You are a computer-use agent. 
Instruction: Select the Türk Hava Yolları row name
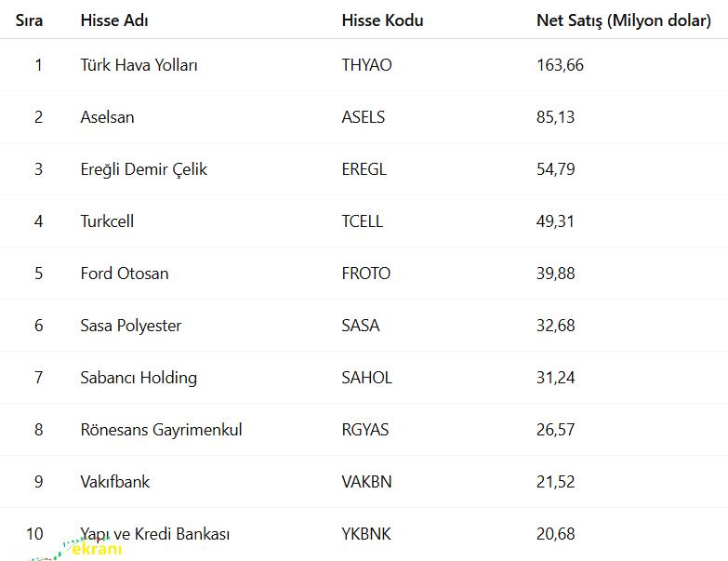(139, 65)
